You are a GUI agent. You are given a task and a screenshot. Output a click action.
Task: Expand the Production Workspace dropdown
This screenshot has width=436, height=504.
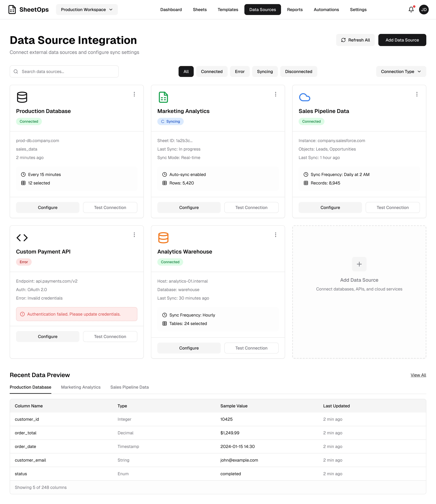click(x=87, y=10)
